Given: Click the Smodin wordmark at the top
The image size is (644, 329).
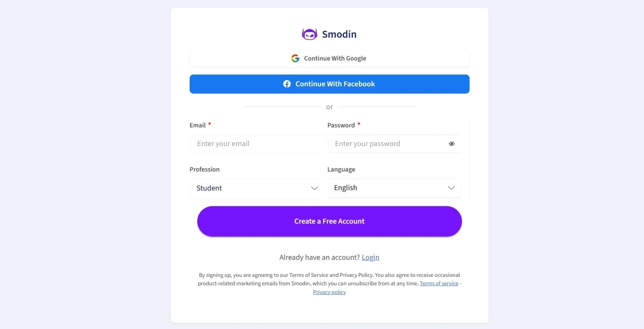Looking at the screenshot, I should point(339,34).
